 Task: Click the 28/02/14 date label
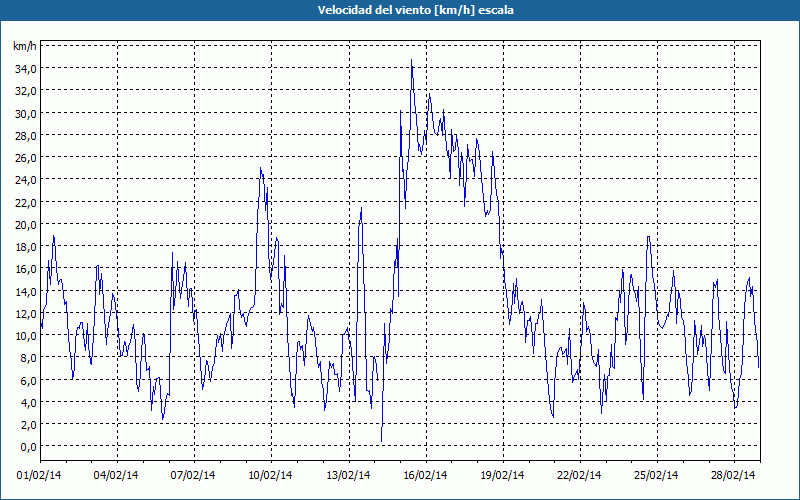coord(733,475)
